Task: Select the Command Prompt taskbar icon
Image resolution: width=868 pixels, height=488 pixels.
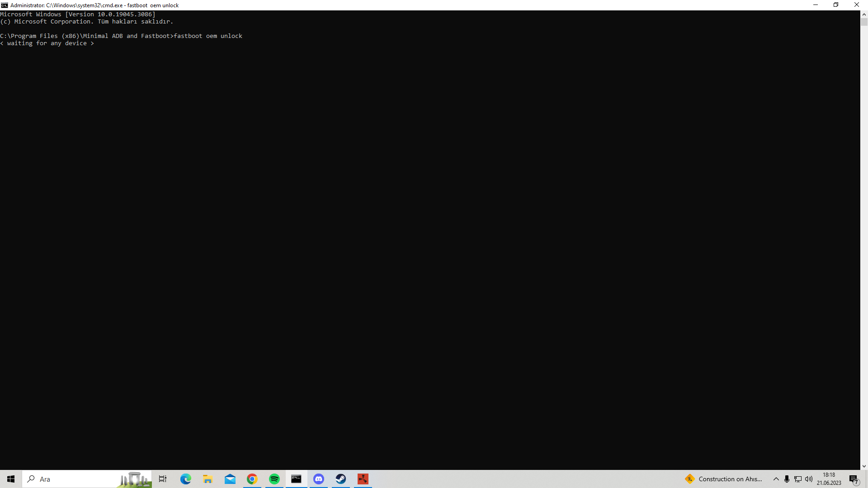Action: 296,479
